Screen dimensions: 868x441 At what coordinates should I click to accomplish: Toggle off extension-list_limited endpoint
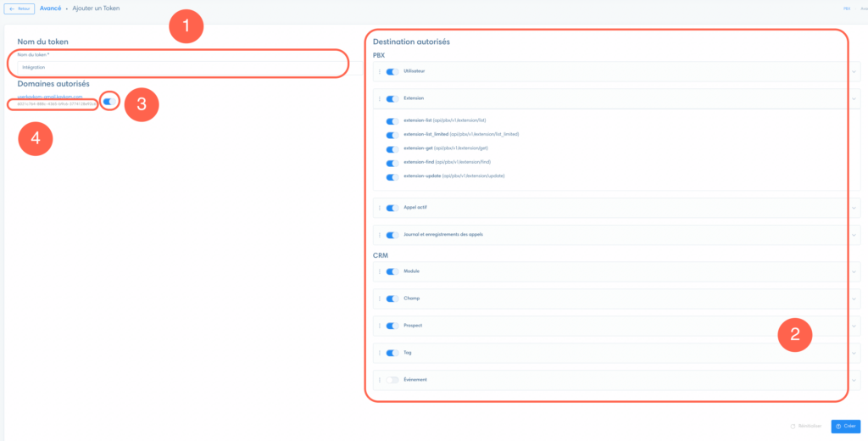tap(392, 135)
